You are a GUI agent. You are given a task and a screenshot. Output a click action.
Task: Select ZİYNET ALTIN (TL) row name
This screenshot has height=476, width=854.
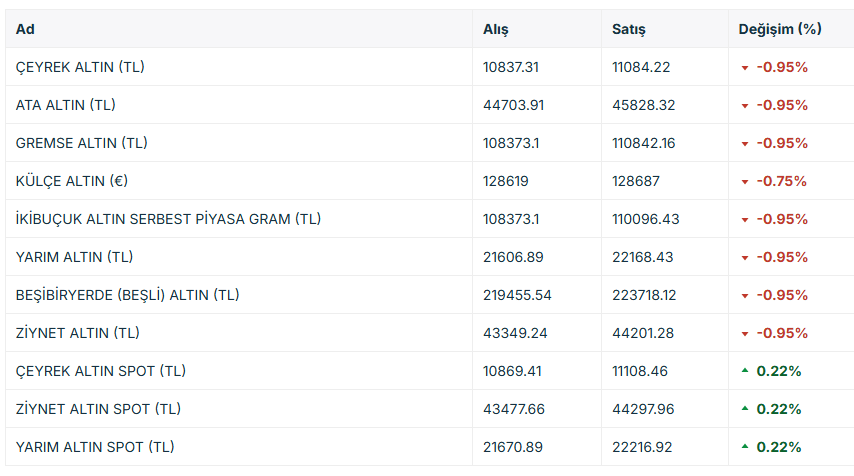(x=77, y=333)
